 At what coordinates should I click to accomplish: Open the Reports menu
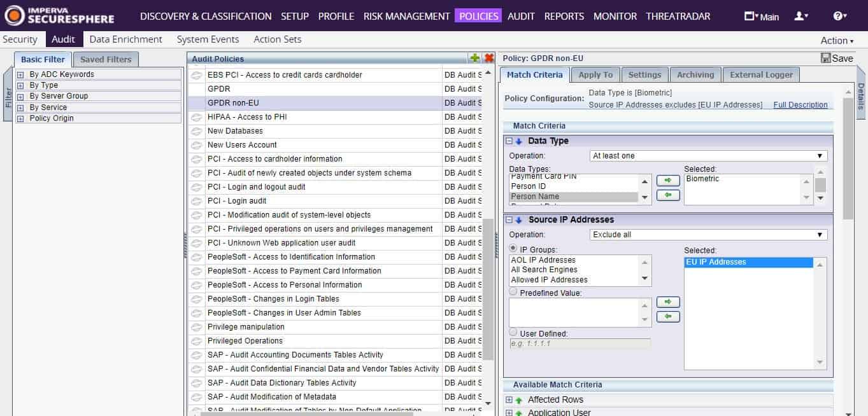click(564, 16)
